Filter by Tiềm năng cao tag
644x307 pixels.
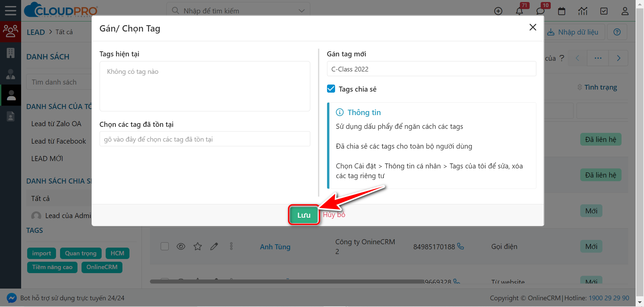point(52,267)
